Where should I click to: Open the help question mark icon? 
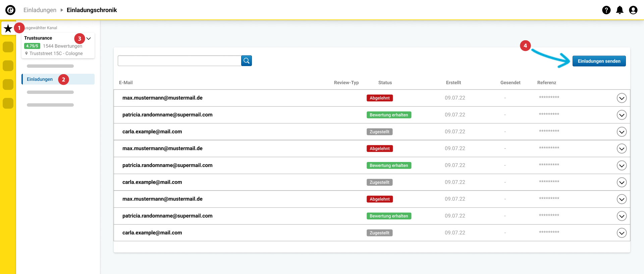[606, 10]
